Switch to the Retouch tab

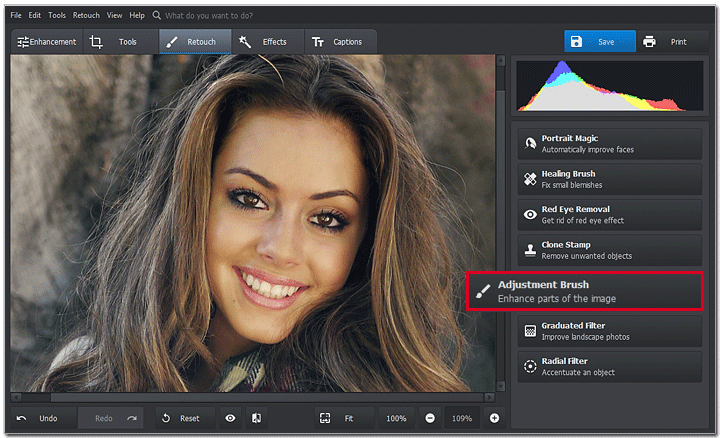(x=195, y=42)
